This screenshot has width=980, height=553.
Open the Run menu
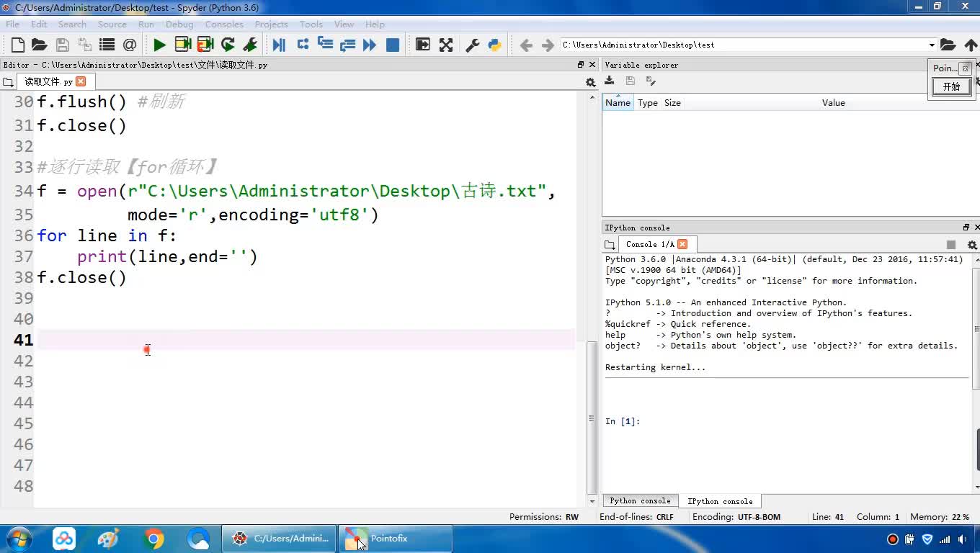(x=146, y=24)
